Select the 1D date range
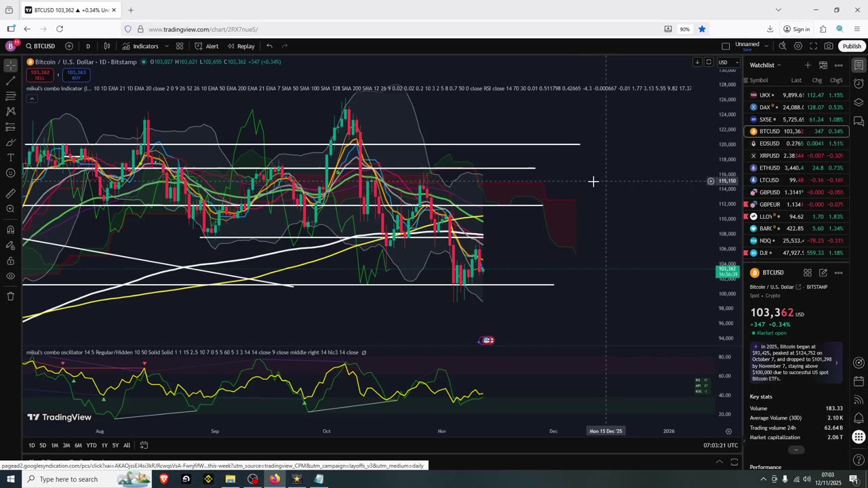Viewport: 868px width, 488px height. 32,445
